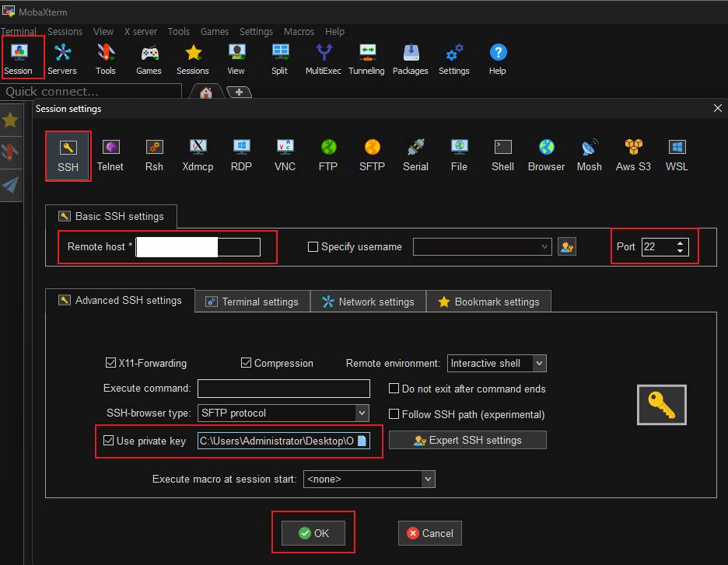Open the View toolbar icon
728x565 pixels.
(236, 59)
